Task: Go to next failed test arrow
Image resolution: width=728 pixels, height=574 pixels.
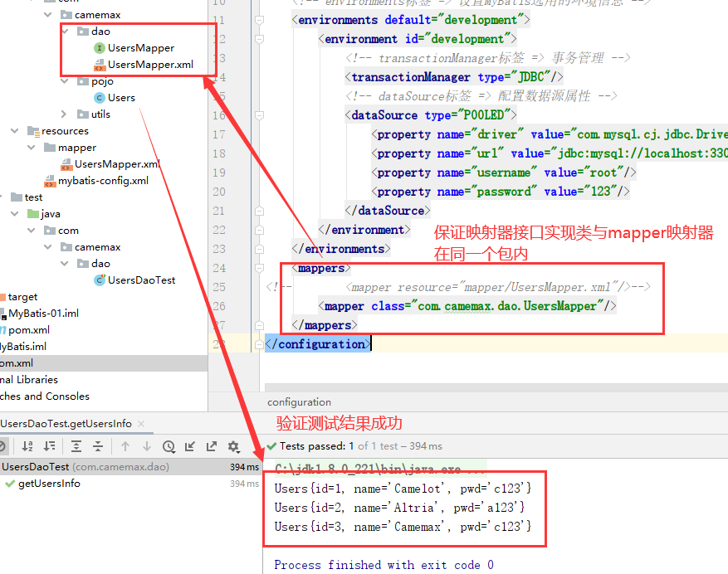Action: pos(147,446)
